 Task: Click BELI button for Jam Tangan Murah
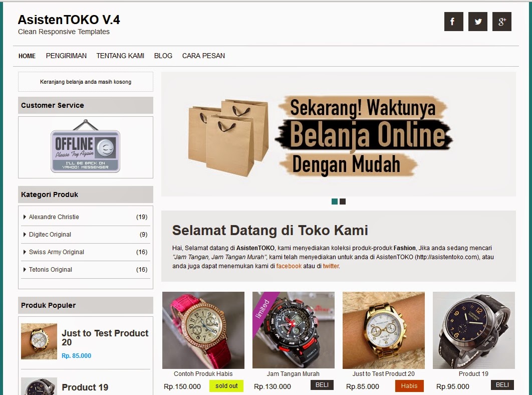pos(322,385)
